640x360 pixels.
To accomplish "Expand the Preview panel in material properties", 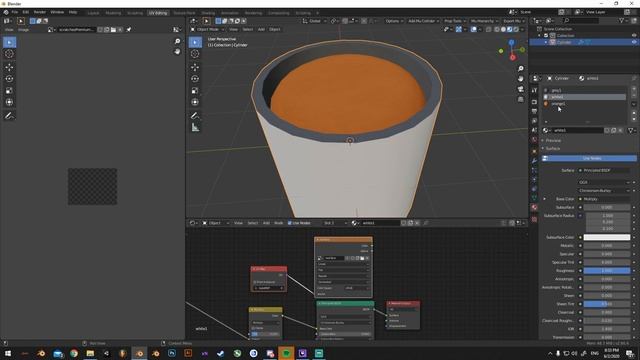I will click(x=553, y=140).
